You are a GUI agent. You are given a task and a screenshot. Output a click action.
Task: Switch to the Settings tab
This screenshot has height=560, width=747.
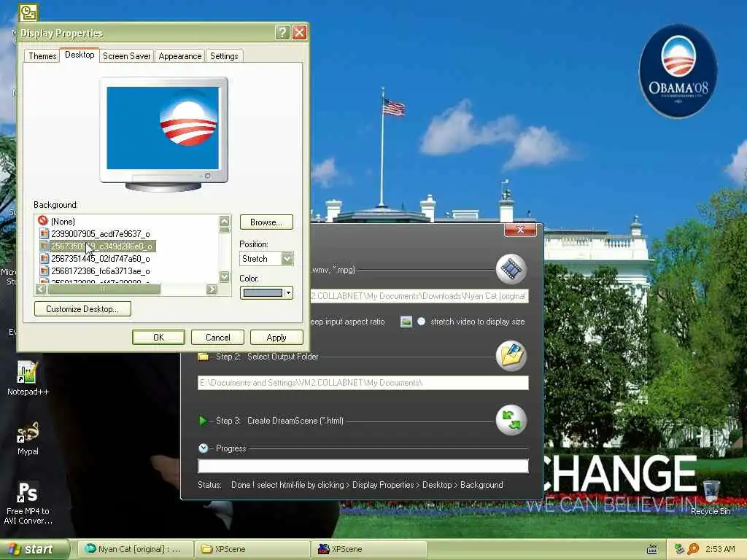224,56
